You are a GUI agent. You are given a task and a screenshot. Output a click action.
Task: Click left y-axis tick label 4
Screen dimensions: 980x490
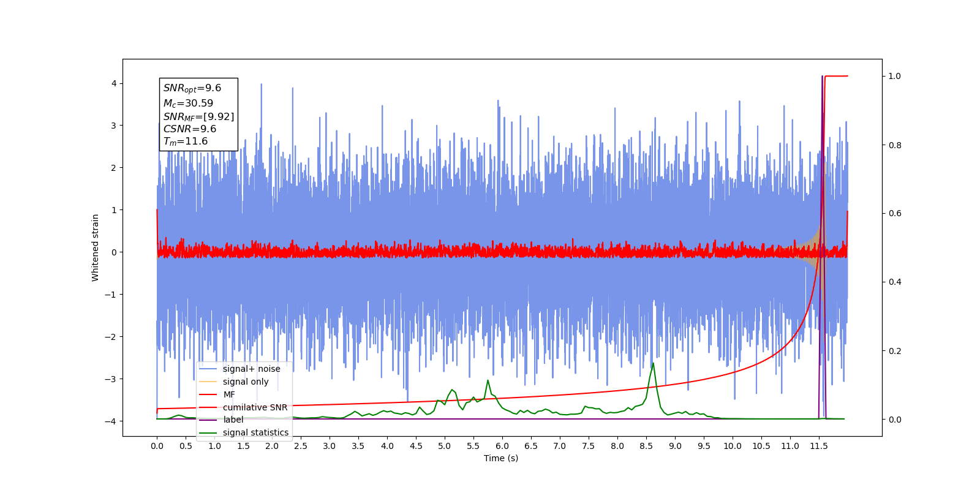(114, 83)
